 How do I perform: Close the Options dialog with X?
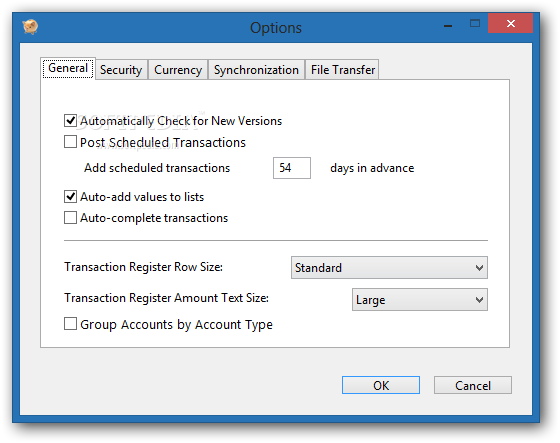[x=510, y=24]
